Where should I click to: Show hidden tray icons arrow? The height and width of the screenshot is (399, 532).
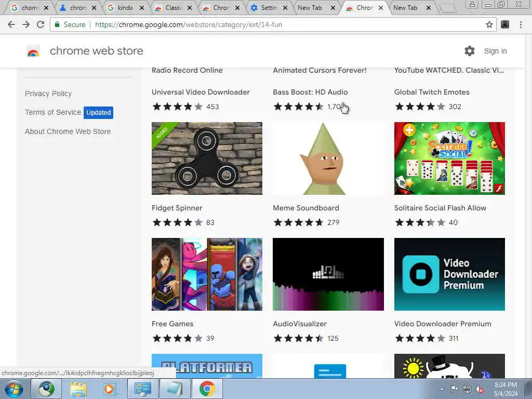pyautogui.click(x=442, y=389)
